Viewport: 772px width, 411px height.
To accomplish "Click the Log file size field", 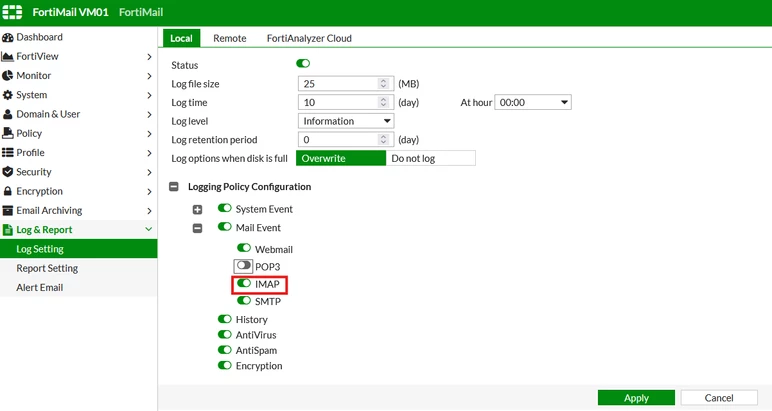I will click(346, 84).
